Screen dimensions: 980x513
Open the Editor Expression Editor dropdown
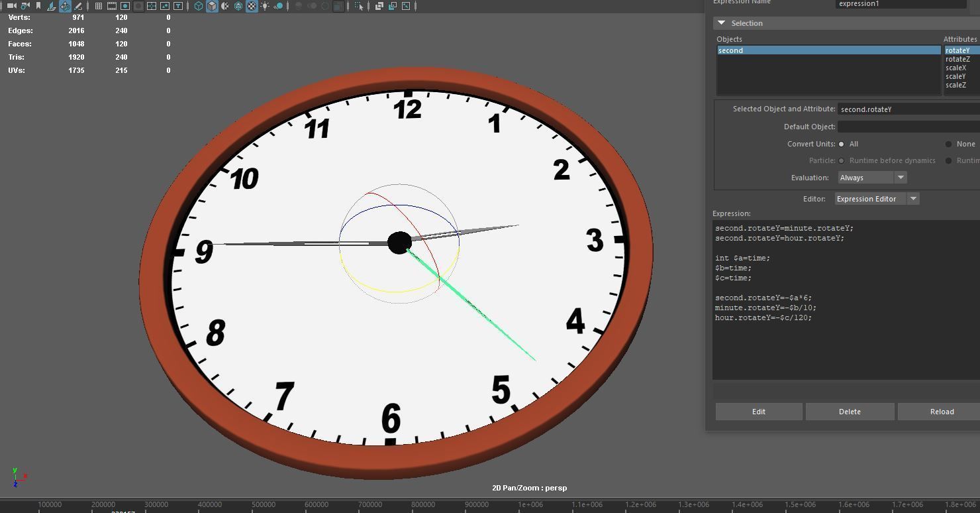point(877,199)
